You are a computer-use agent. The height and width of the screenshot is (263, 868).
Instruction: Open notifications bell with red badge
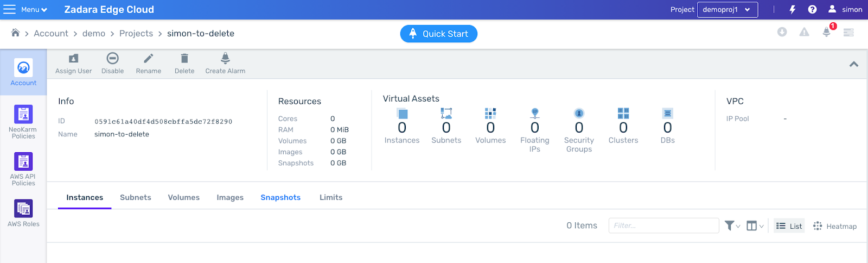pos(827,32)
